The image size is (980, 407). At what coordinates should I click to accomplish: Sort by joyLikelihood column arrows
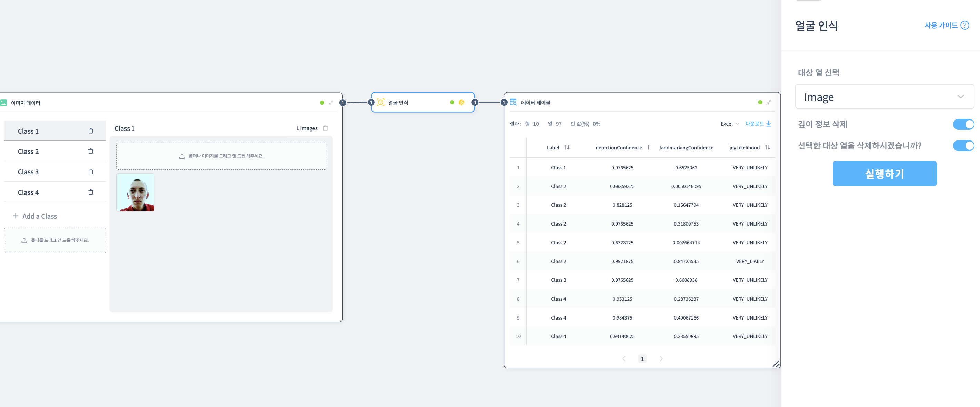767,147
